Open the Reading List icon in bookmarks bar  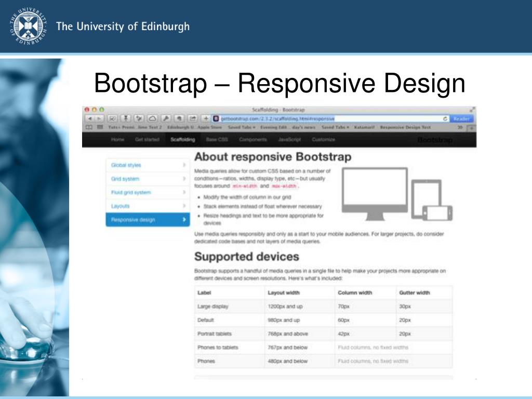tap(100, 128)
